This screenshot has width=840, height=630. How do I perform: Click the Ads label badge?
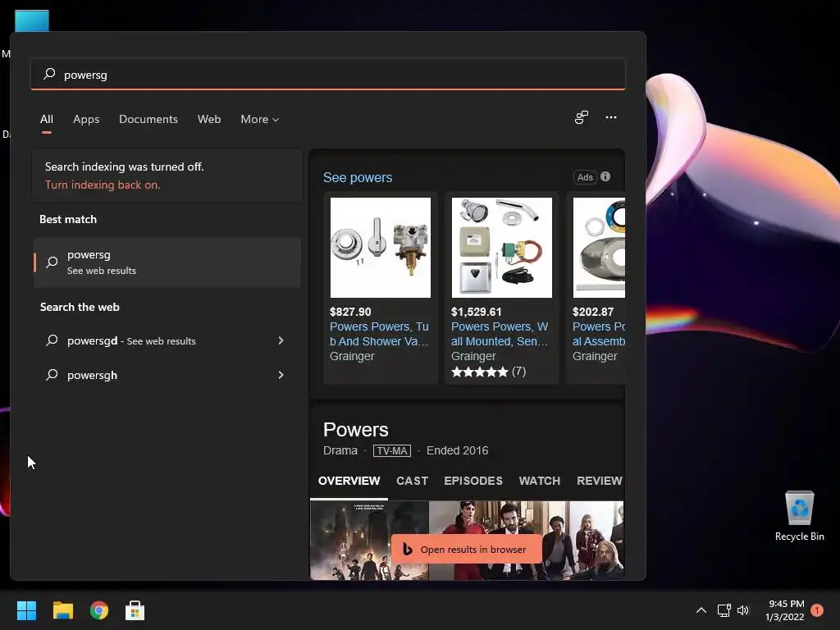pyautogui.click(x=584, y=177)
